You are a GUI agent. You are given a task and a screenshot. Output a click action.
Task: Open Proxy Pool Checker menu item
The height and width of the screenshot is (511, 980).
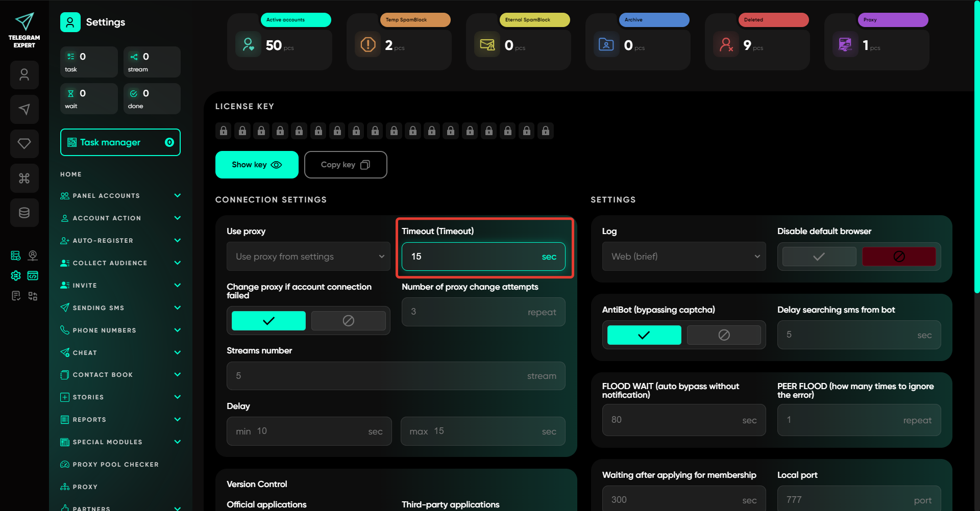click(115, 465)
